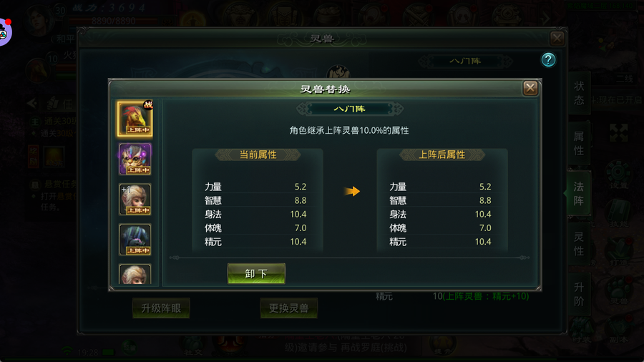This screenshot has height=362, width=644.
Task: Close the 灵兽替换 dialog
Action: 530,88
